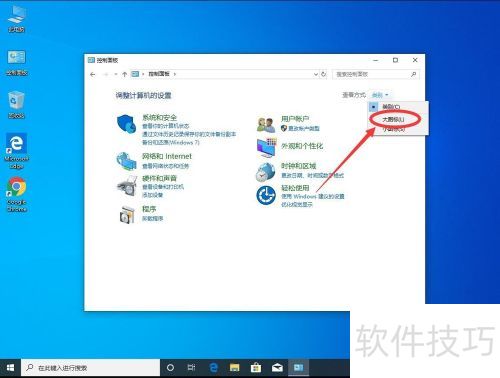Click the 更改帐户类型 link

[304, 128]
